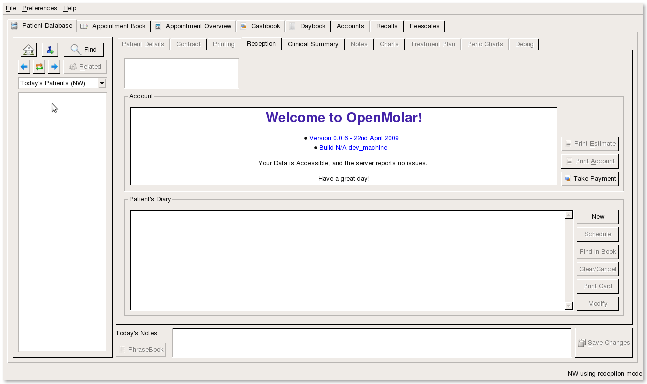
Task: Click the Clear/Cancel appointment button
Action: 597,269
